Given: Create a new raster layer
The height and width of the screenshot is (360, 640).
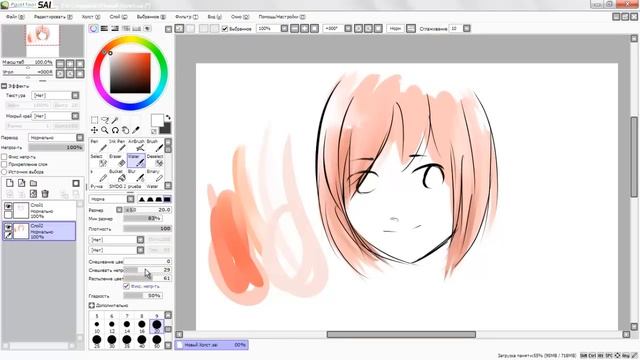Looking at the screenshot, I should click(10, 183).
